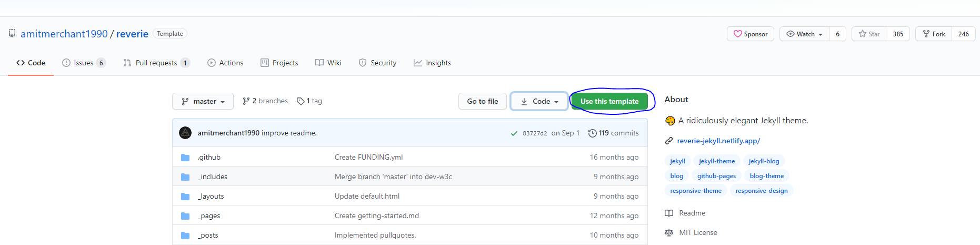Open the Watch dropdown
980x245 pixels.
point(804,34)
